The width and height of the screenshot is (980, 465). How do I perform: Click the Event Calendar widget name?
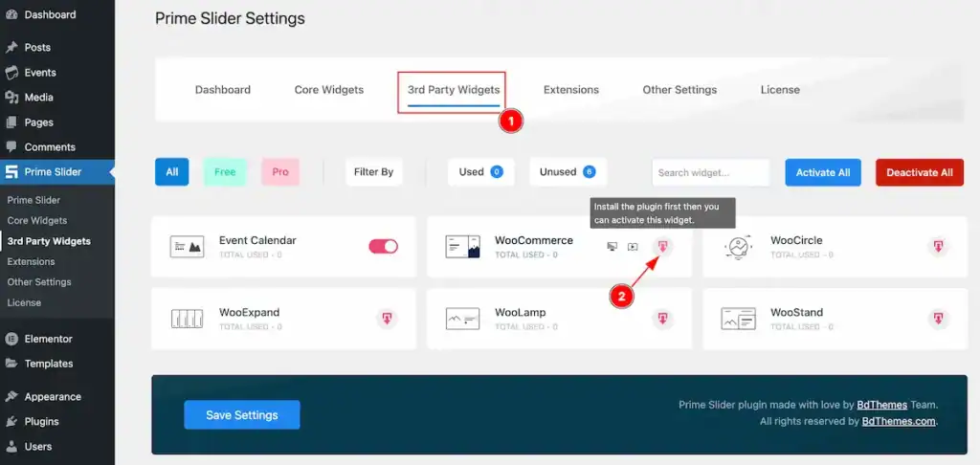pyautogui.click(x=257, y=240)
